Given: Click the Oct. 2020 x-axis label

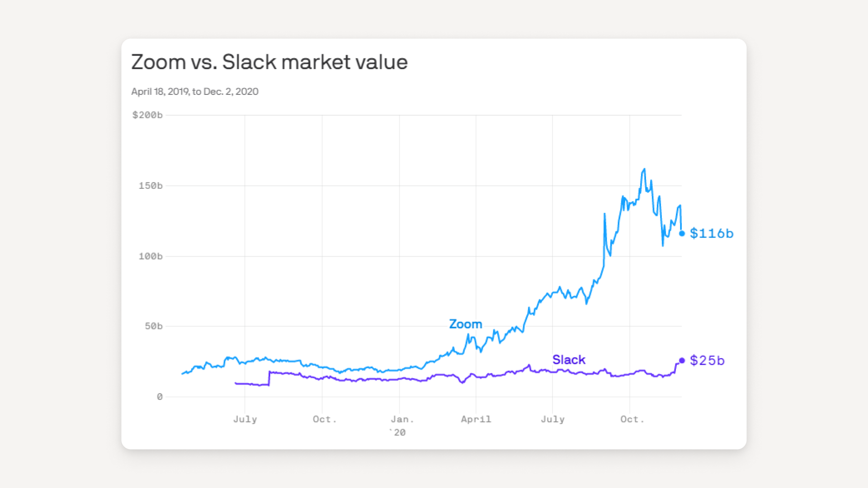Looking at the screenshot, I should tap(632, 419).
